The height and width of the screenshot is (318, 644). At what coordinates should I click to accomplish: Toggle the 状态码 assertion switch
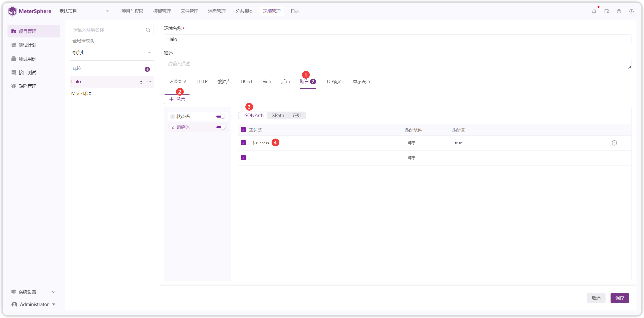pos(221,117)
